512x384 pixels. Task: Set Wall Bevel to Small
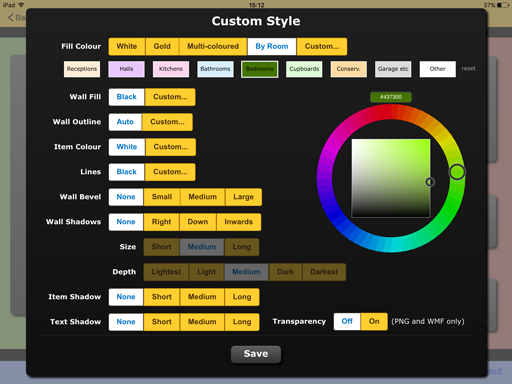click(162, 197)
